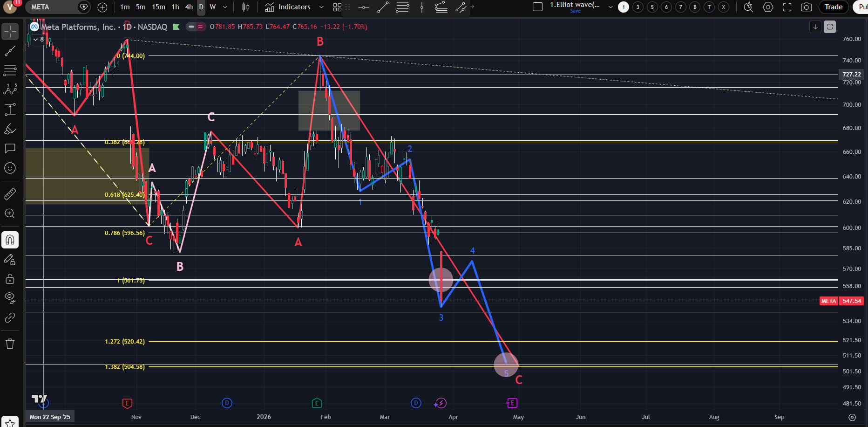The width and height of the screenshot is (868, 427).
Task: Take a chart snapshot with camera icon
Action: coord(806,7)
